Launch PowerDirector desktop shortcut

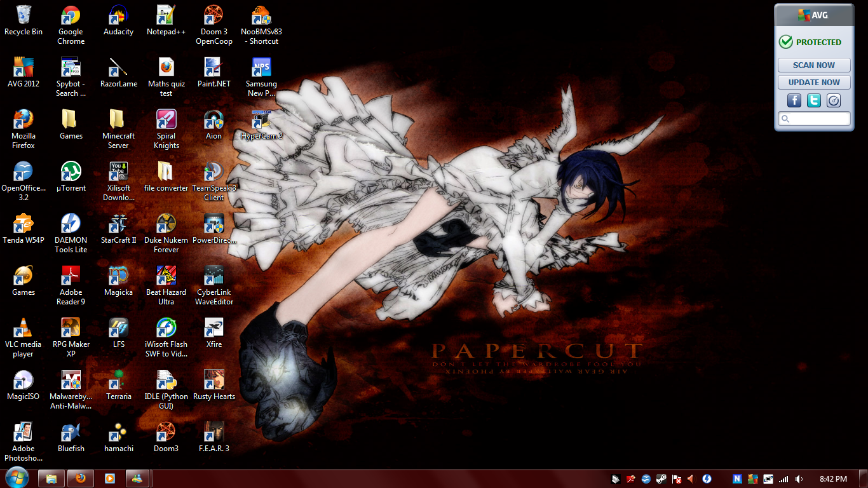[214, 229]
